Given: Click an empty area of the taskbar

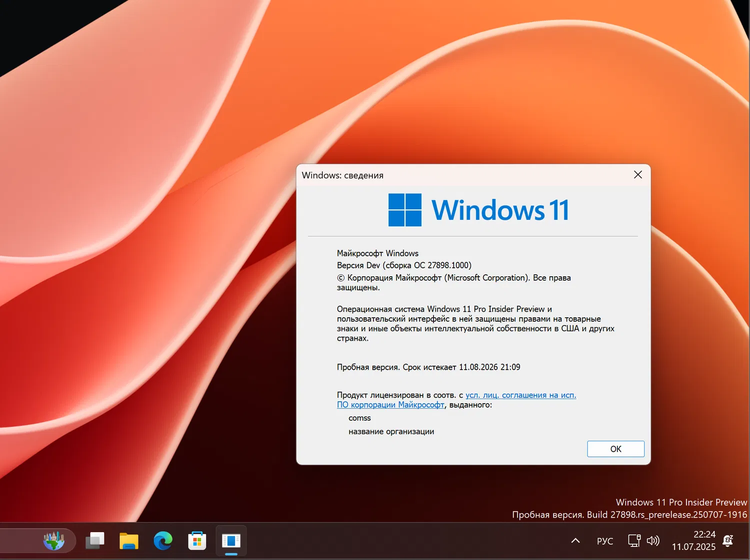Looking at the screenshot, I should click(x=350, y=541).
